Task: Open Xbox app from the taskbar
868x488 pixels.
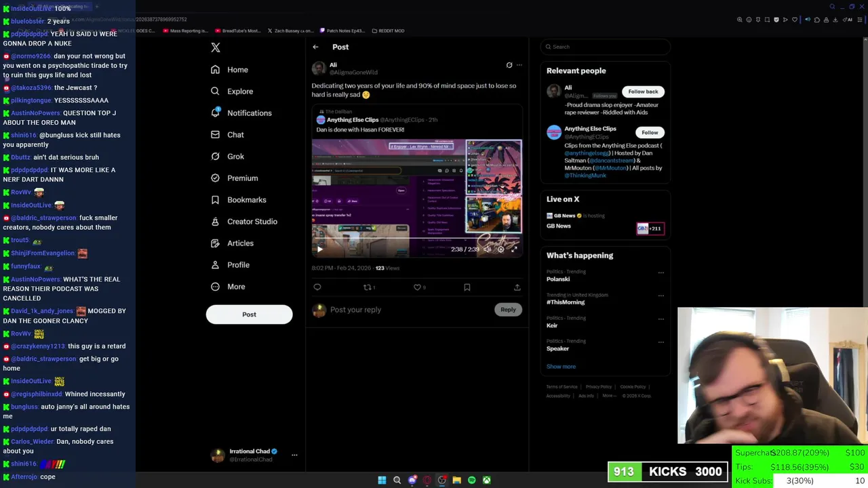Action: click(x=486, y=480)
